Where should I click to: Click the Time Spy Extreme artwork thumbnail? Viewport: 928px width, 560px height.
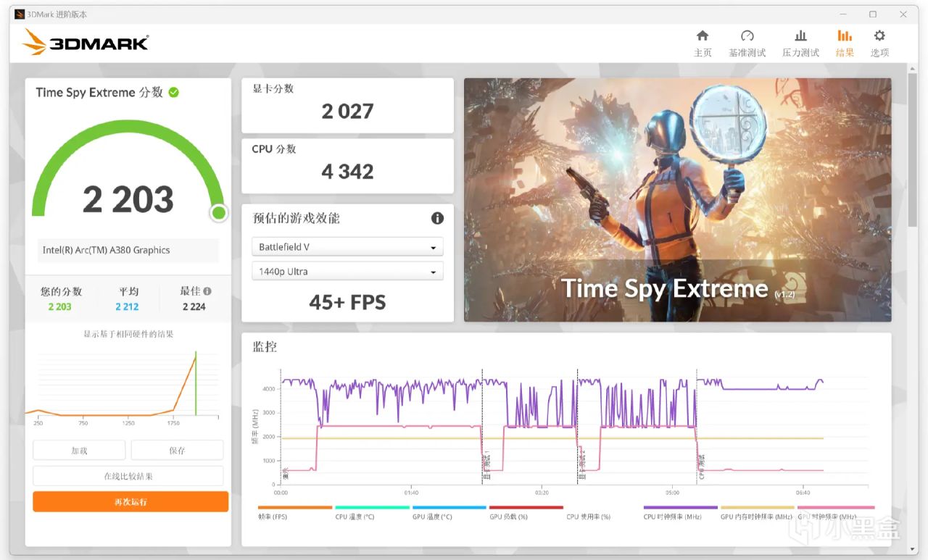click(677, 200)
